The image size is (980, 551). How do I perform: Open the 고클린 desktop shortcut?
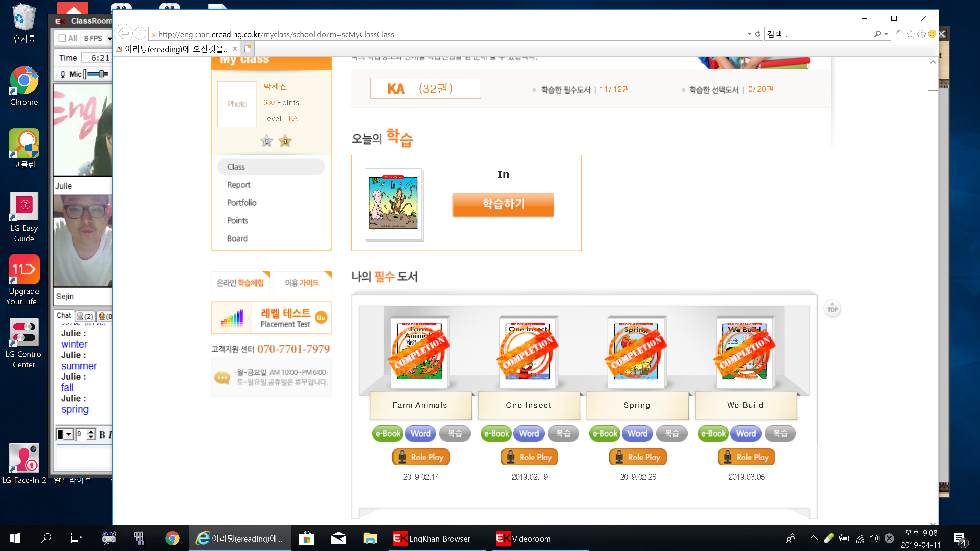click(24, 149)
